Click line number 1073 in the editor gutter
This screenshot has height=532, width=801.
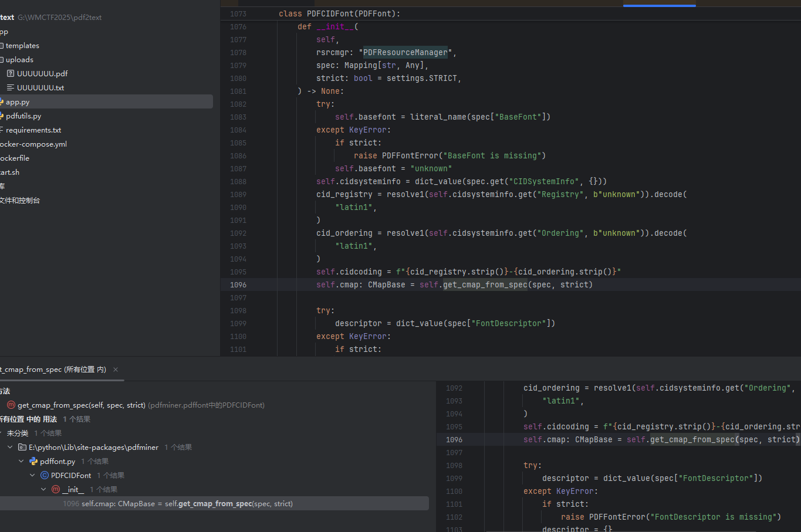[238, 13]
